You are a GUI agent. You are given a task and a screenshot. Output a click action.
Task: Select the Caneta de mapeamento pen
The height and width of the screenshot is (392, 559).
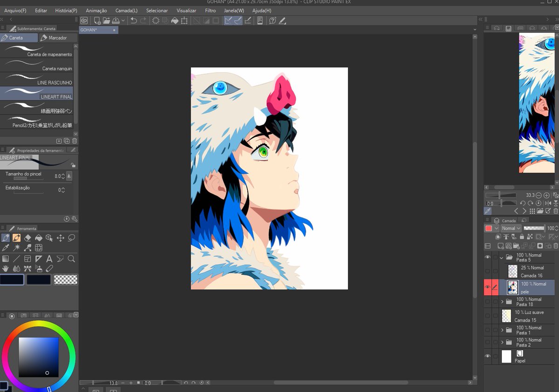pyautogui.click(x=36, y=51)
